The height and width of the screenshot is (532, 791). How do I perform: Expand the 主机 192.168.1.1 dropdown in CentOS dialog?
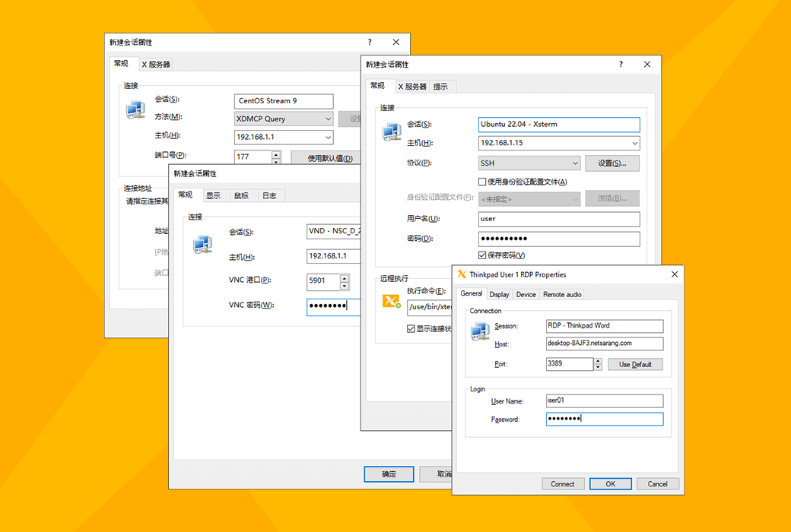329,137
